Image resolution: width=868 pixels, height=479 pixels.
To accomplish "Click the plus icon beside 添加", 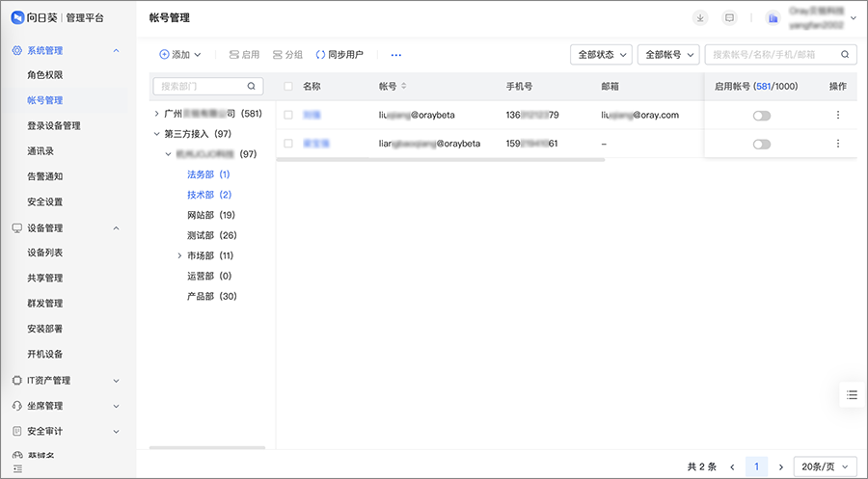I will click(x=164, y=54).
